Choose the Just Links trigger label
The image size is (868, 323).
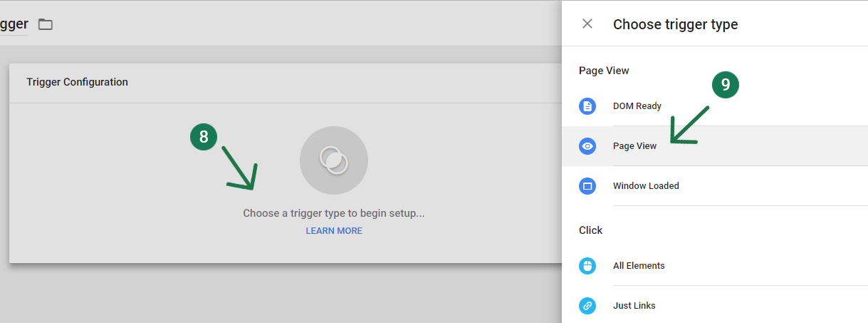coord(634,306)
